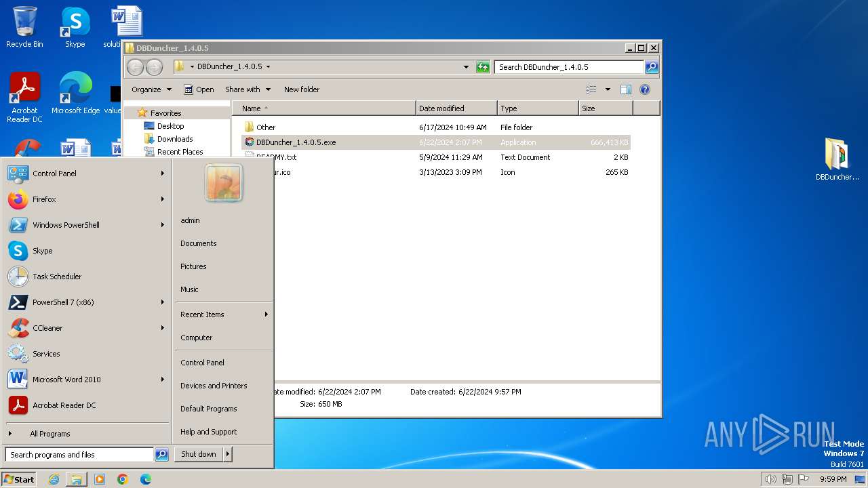The width and height of the screenshot is (868, 488).
Task: Open Help and Support
Action: [x=209, y=432]
